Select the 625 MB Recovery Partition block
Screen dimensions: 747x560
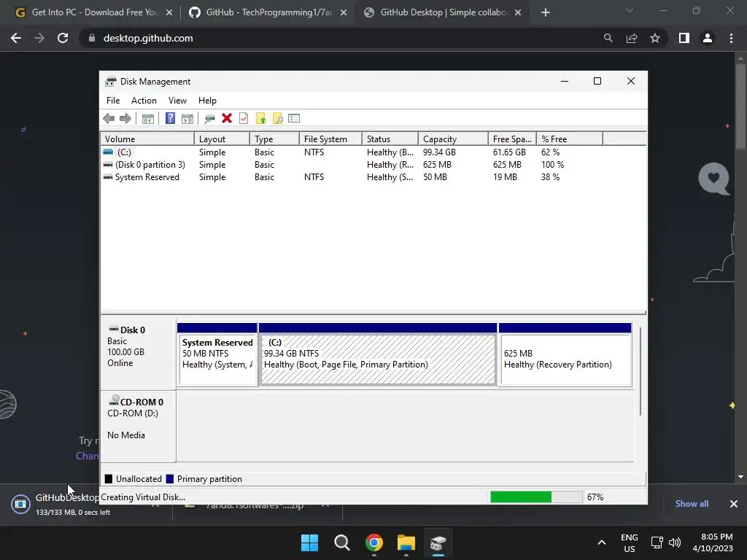pos(565,355)
